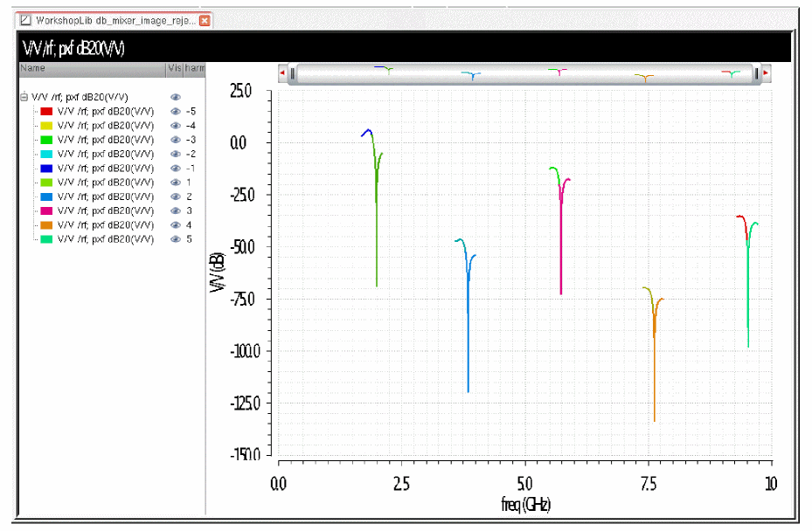Close the db_mixer_image_reje tab
The image size is (812, 531).
click(205, 20)
